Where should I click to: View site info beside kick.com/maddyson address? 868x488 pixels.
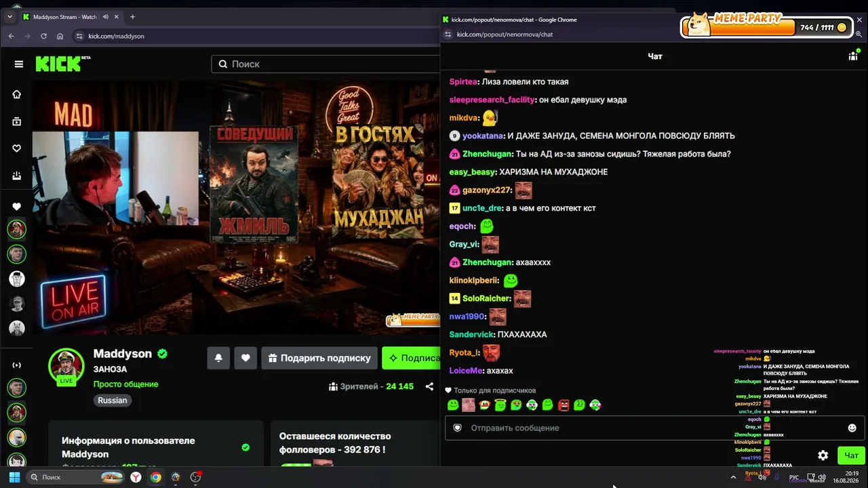tap(79, 36)
